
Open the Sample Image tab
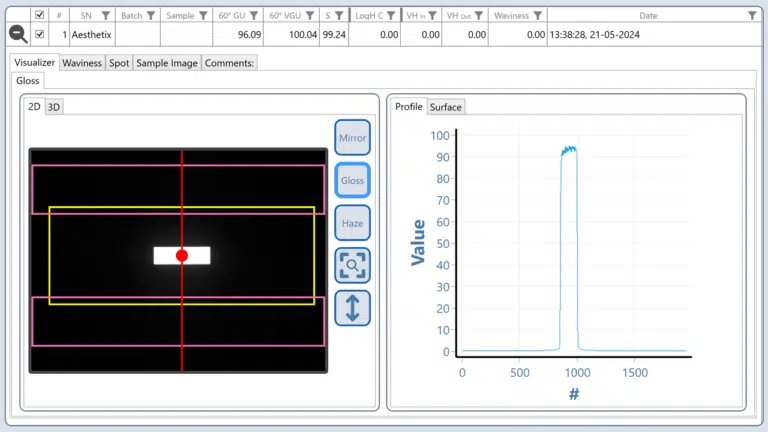point(167,62)
